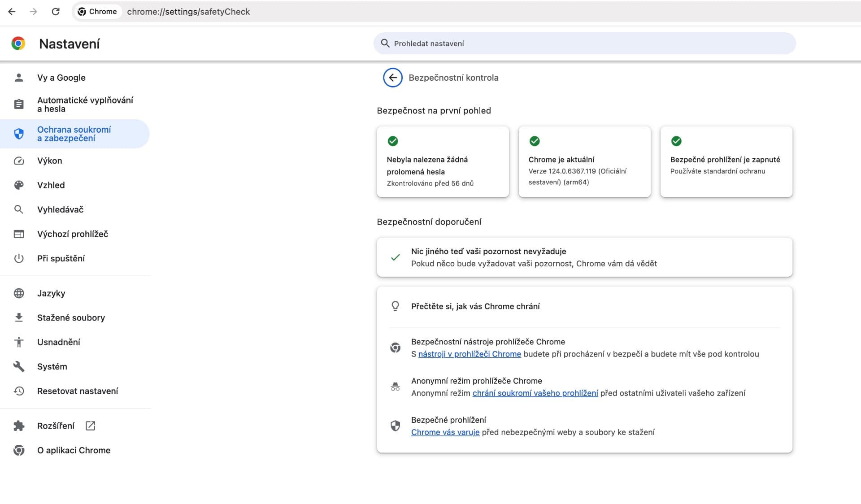Viewport: 861px width, 504px height.
Task: Click the power icon for Při spuštění
Action: 19,258
